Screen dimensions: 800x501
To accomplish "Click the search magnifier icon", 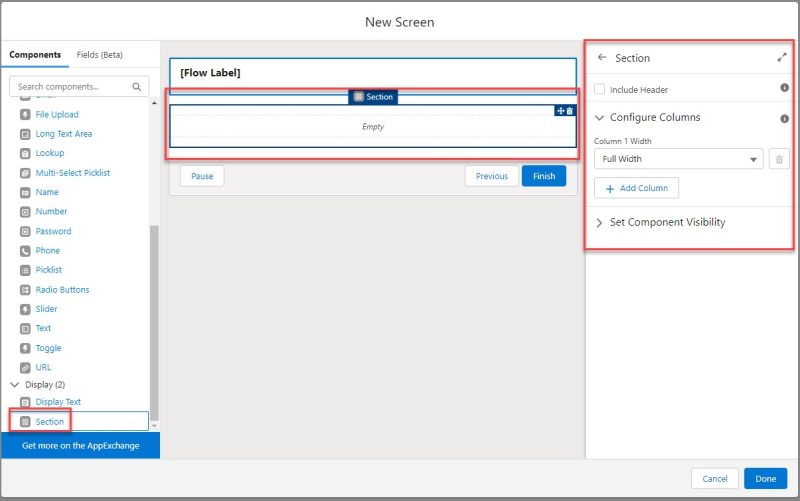I will point(137,87).
